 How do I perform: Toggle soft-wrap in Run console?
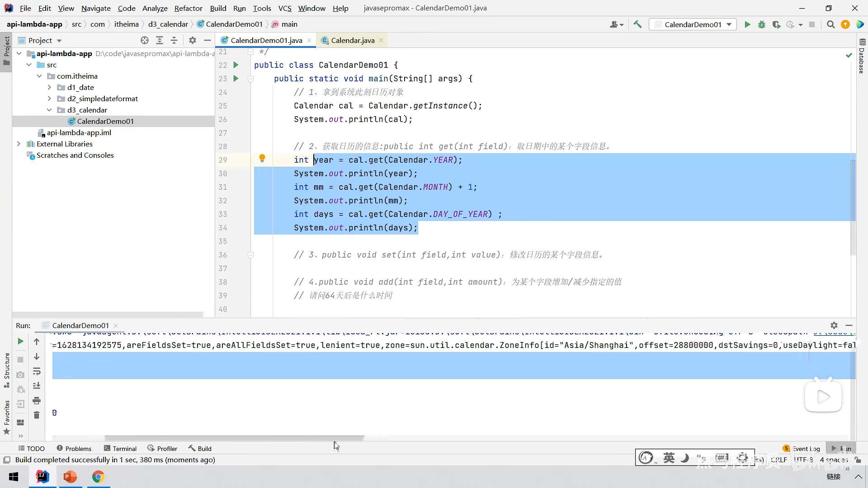(37, 371)
